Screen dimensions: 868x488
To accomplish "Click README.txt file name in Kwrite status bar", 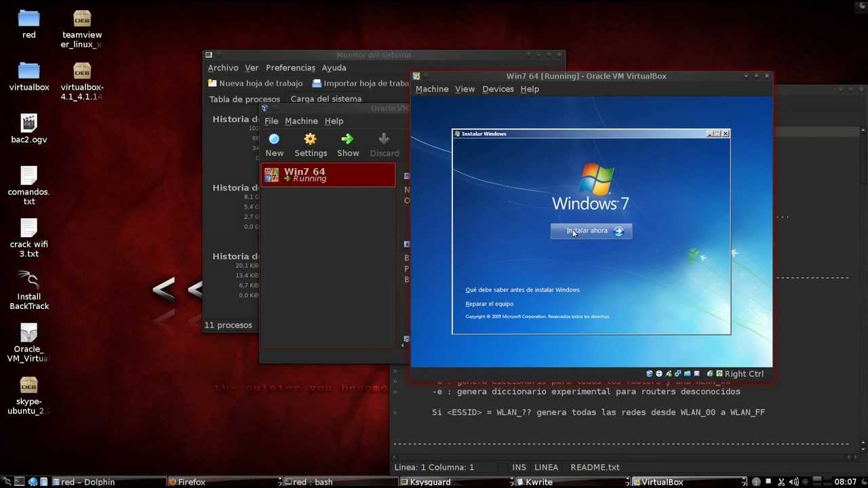I will click(595, 467).
